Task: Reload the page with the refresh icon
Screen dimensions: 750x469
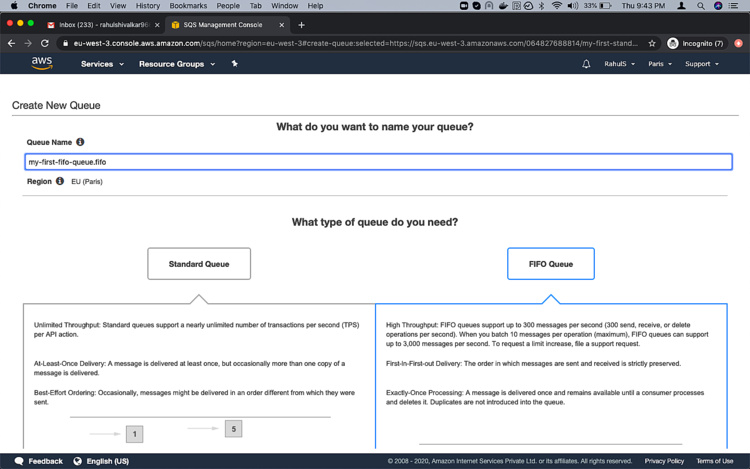Action: [x=45, y=43]
